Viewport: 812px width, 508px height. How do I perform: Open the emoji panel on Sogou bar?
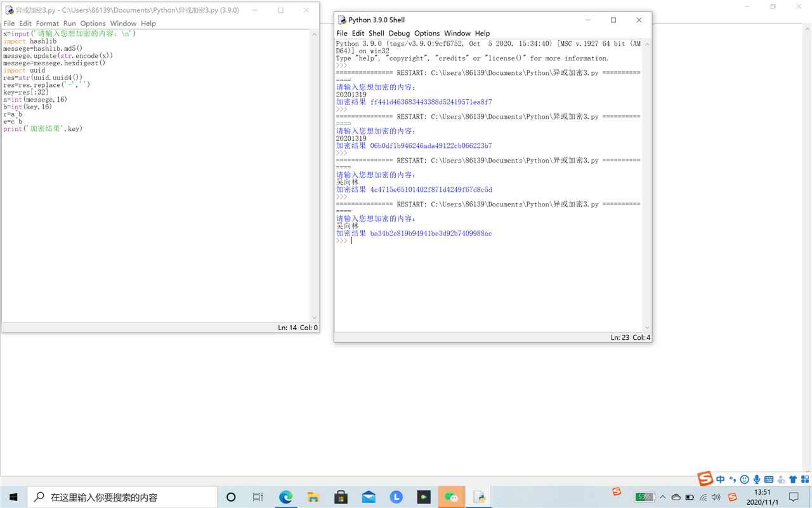tap(745, 479)
